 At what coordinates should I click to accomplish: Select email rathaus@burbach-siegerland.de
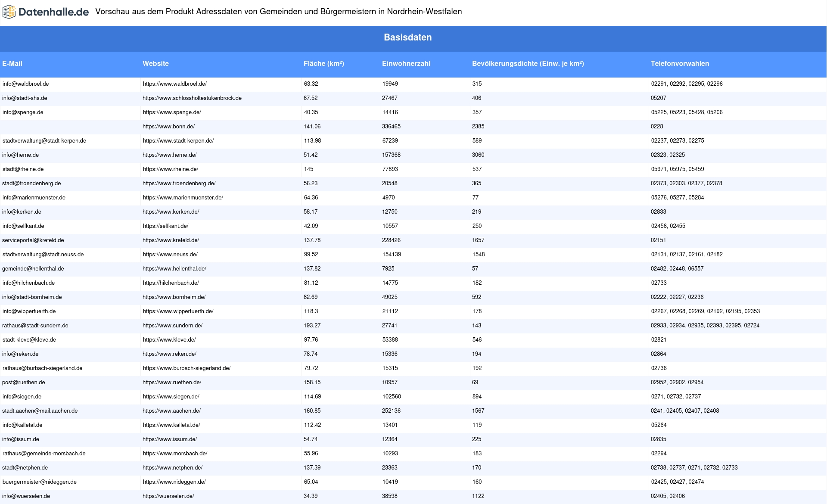pyautogui.click(x=42, y=368)
